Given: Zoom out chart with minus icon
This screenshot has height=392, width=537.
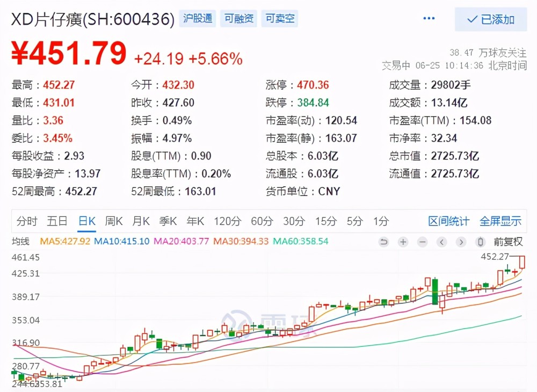Looking at the screenshot, I should pos(423,242).
